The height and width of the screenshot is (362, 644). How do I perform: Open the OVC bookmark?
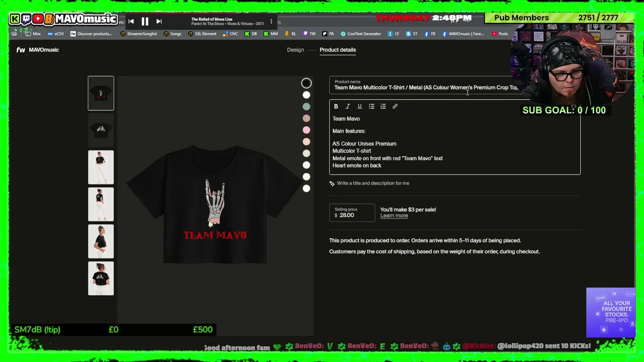[x=230, y=34]
